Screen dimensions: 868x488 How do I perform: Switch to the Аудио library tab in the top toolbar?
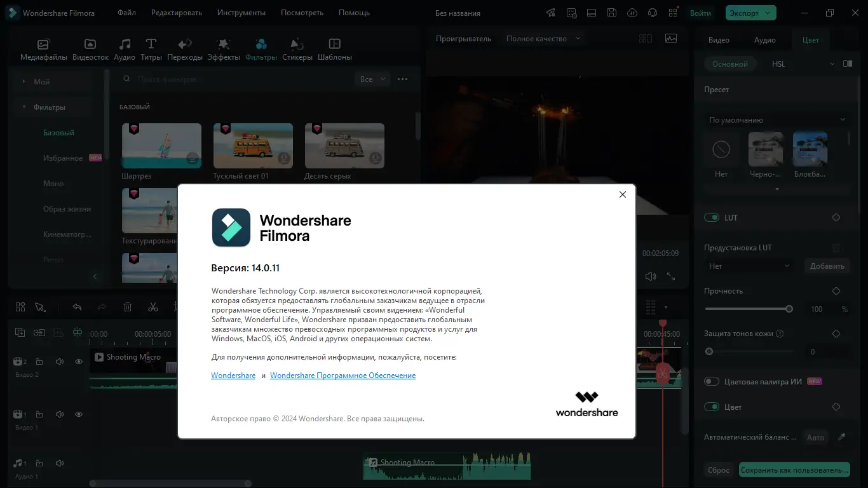pyautogui.click(x=125, y=50)
